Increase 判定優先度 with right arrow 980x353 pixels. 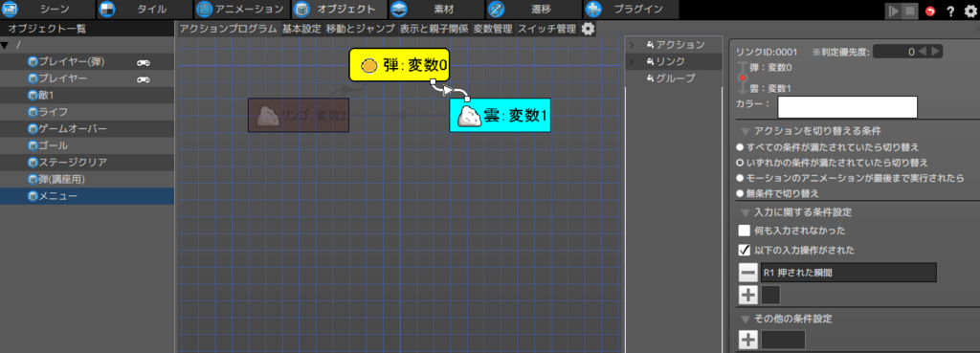[936, 52]
